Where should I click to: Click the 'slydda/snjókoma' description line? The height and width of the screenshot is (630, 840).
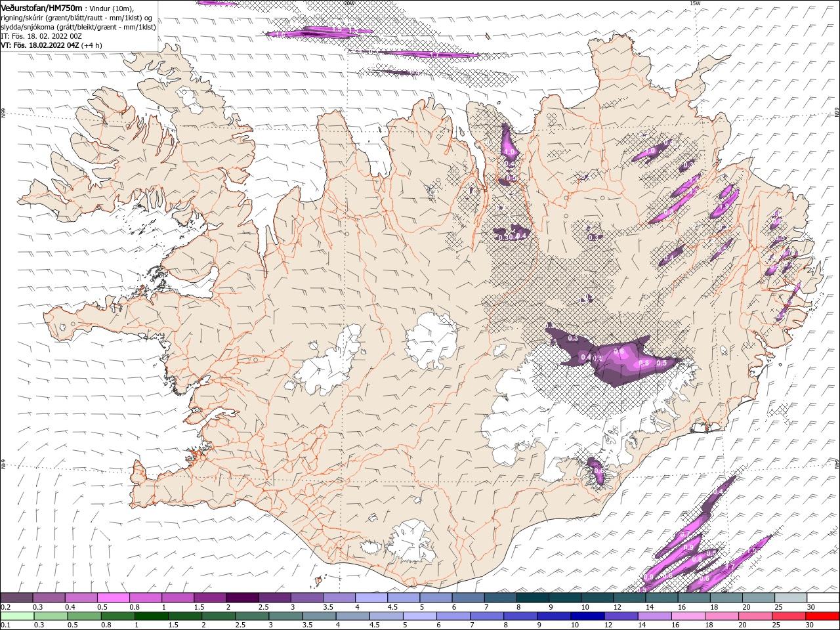[78, 27]
